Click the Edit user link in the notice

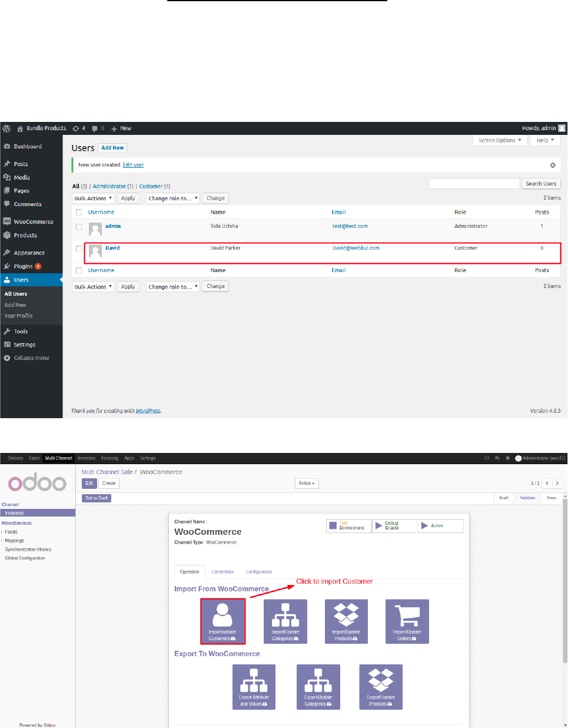click(133, 165)
